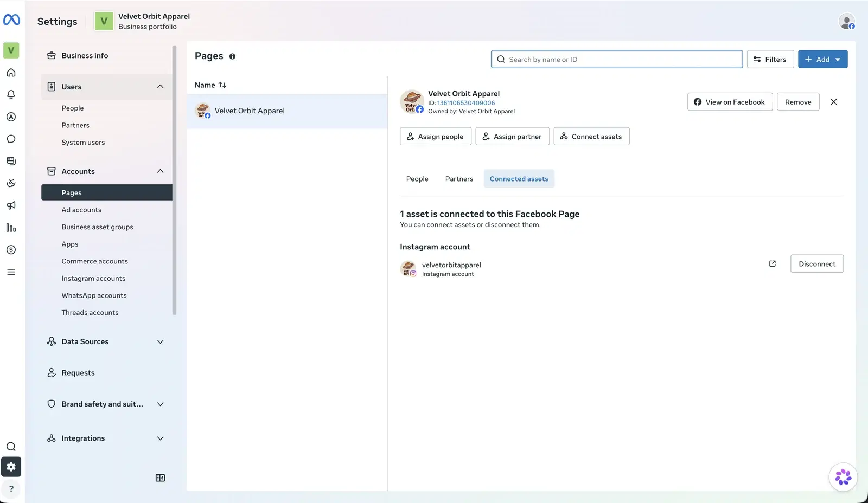This screenshot has width=868, height=503.
Task: Open WhatsApp accounts
Action: (94, 295)
